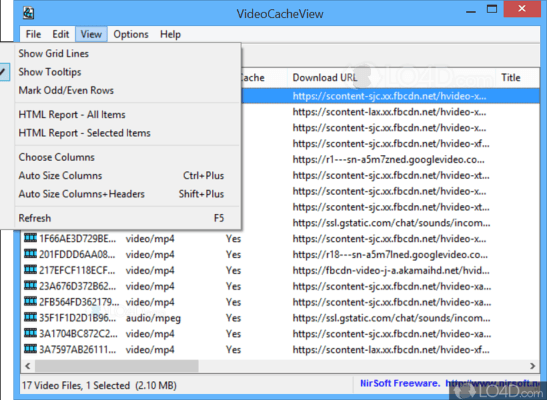This screenshot has width=547, height=400.
Task: Click the partially hidden Cache column header
Action: pyautogui.click(x=263, y=77)
